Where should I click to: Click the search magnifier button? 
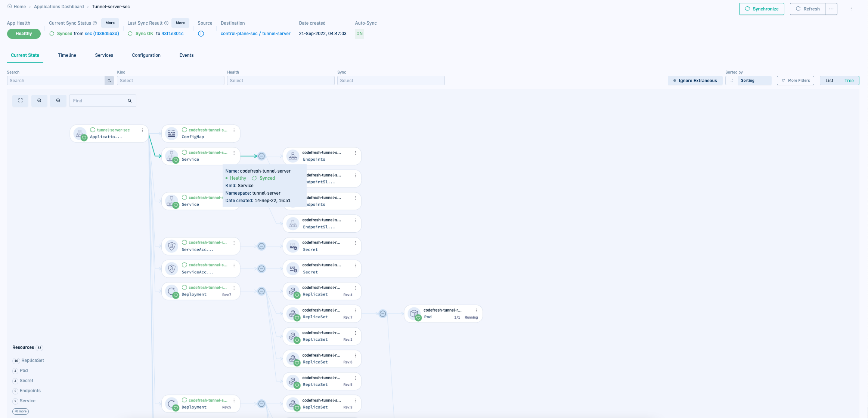[x=109, y=81]
